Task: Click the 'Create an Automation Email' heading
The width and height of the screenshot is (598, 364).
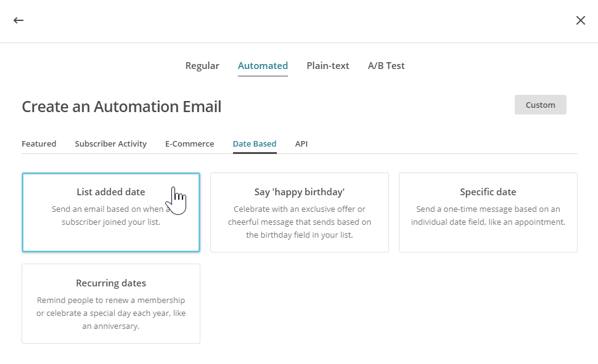Action: (121, 107)
